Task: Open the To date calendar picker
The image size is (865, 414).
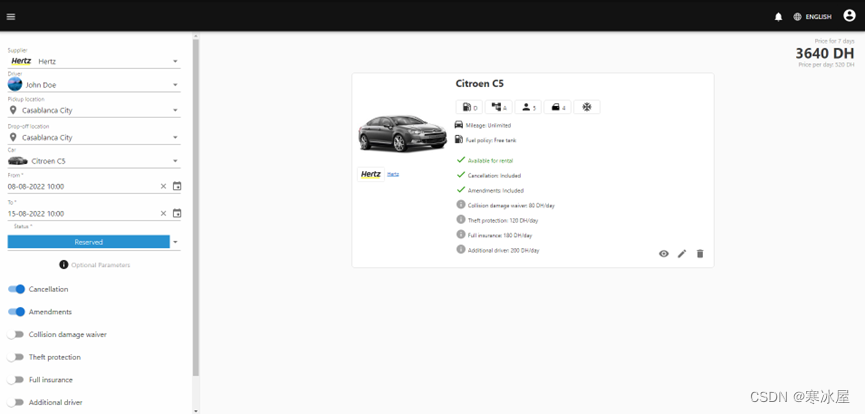Action: tap(177, 213)
